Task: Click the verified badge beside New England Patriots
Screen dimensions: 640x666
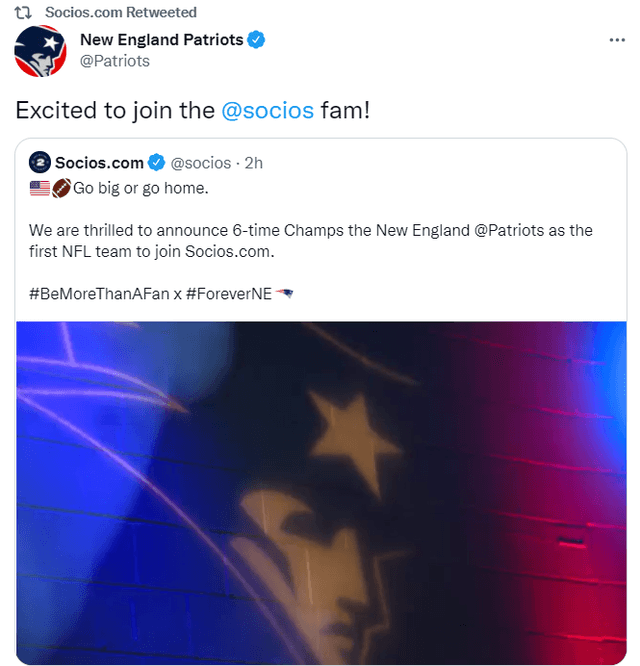Action: pyautogui.click(x=257, y=40)
